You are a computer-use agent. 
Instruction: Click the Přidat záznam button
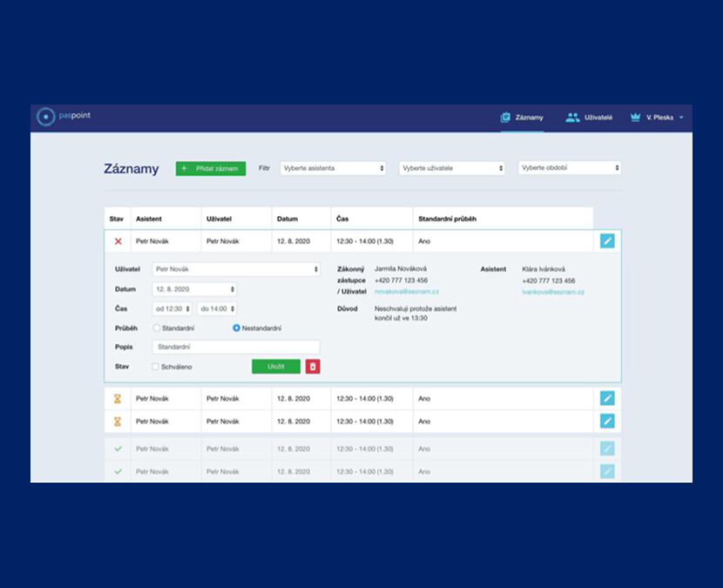pyautogui.click(x=211, y=168)
